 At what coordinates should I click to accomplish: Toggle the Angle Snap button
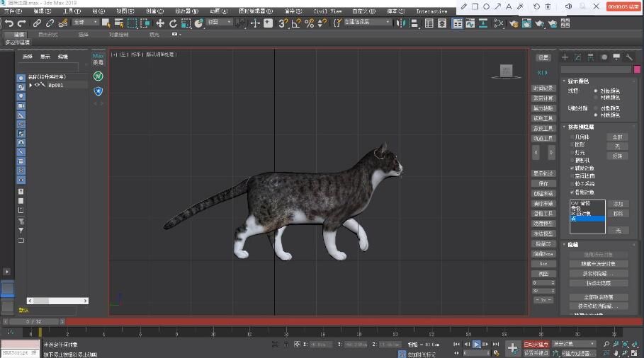click(296, 23)
